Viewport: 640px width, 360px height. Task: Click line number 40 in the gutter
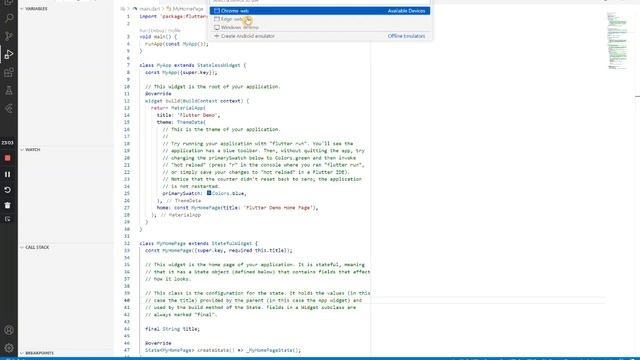coord(127,300)
